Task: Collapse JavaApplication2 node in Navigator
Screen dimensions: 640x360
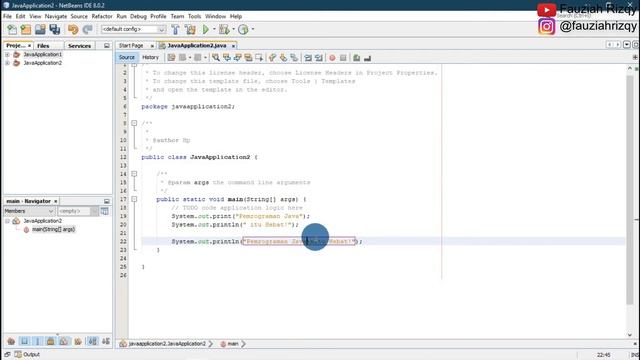Action: pyautogui.click(x=7, y=221)
